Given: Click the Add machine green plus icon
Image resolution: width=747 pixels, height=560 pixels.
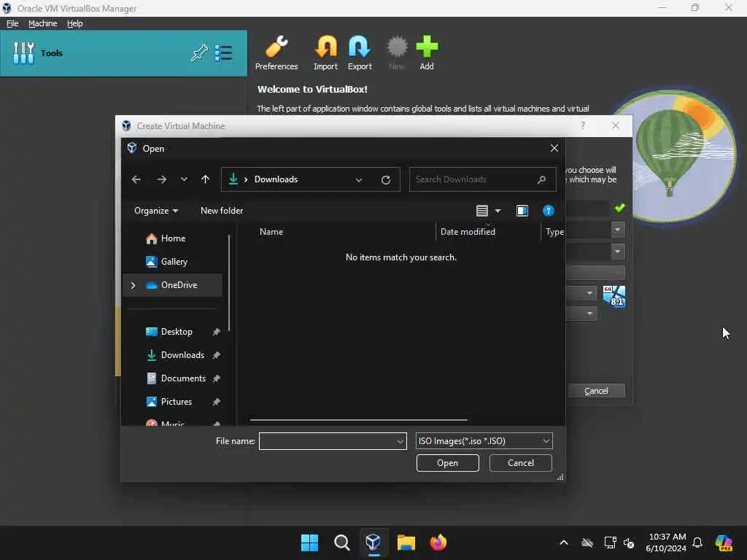Looking at the screenshot, I should 426,52.
